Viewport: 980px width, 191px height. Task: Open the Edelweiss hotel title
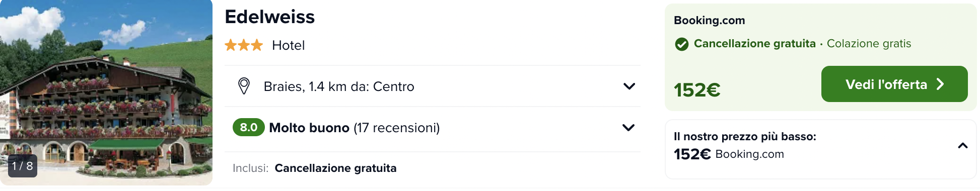tap(269, 17)
